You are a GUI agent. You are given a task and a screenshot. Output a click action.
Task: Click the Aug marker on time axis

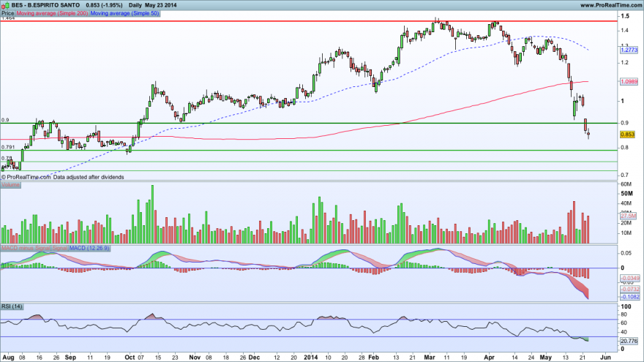[x=8, y=357]
